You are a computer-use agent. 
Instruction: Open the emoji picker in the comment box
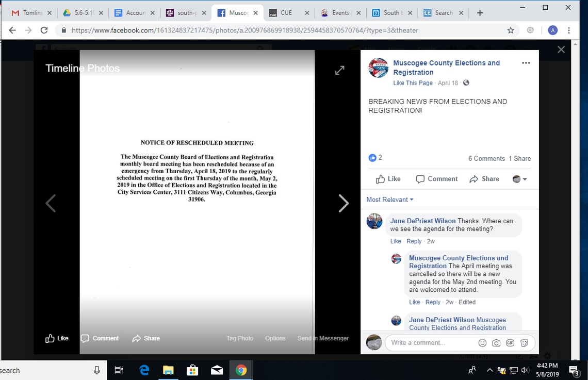482,342
